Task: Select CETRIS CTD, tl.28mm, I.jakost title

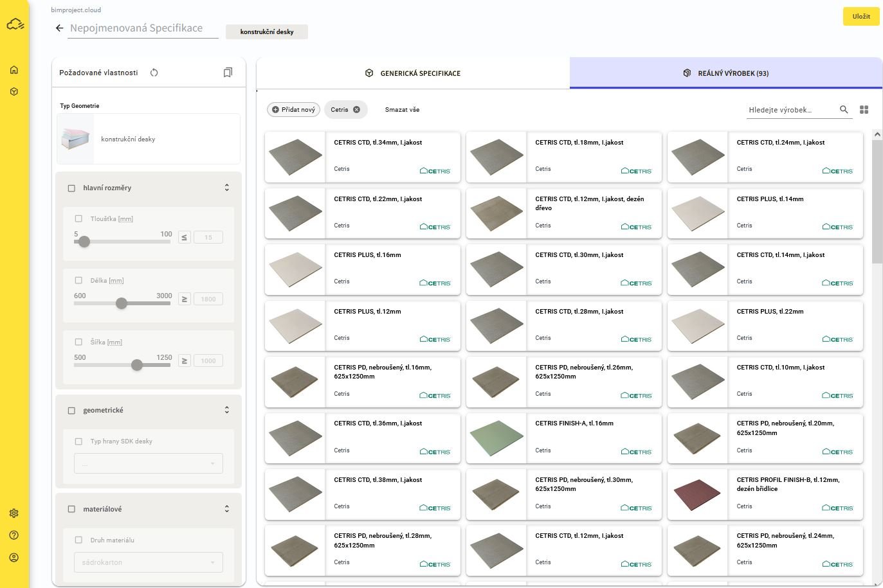Action: click(x=579, y=312)
